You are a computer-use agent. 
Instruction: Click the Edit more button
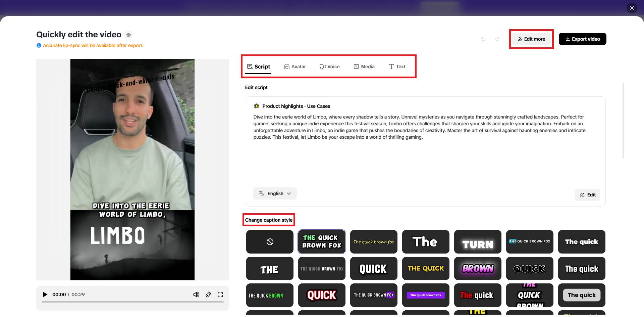pyautogui.click(x=531, y=39)
